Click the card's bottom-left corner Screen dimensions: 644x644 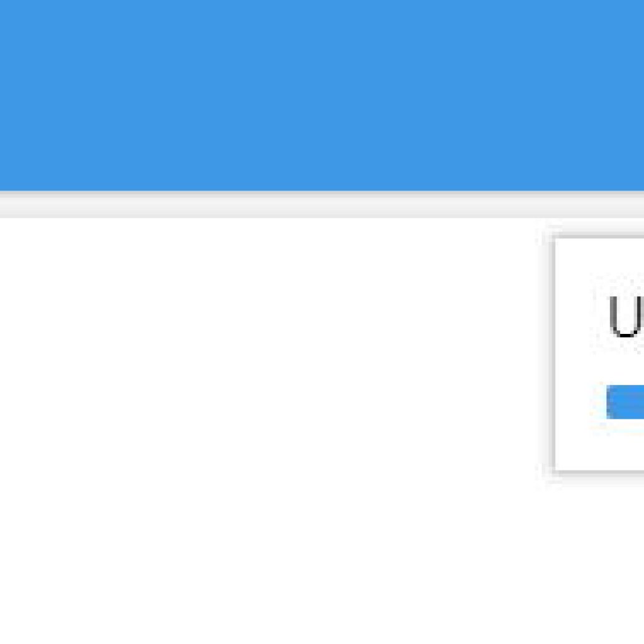point(555,470)
